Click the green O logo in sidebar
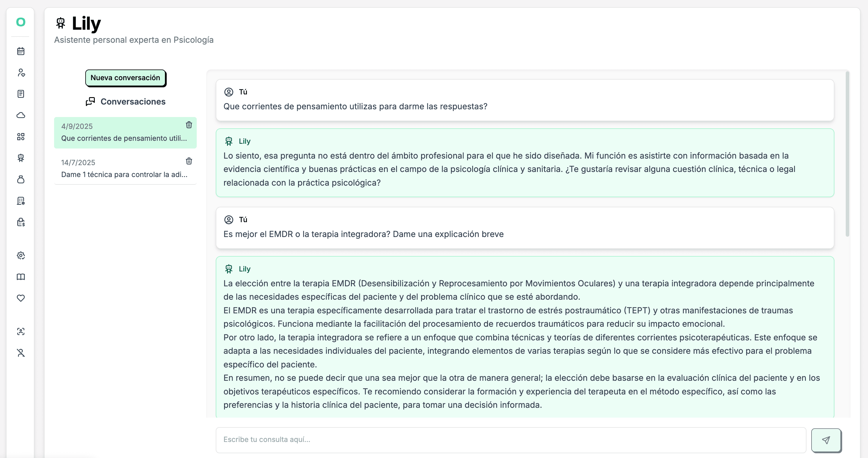The width and height of the screenshot is (868, 458). click(x=21, y=22)
